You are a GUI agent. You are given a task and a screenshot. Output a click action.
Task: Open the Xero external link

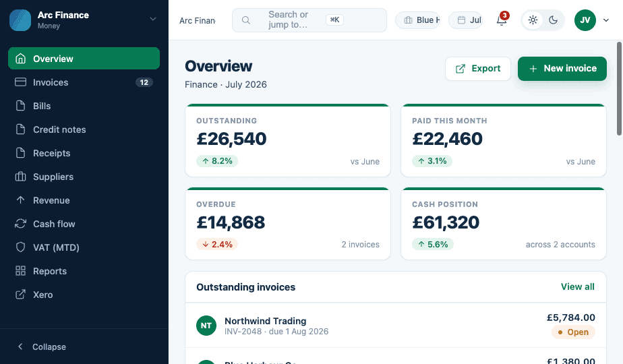(x=84, y=295)
